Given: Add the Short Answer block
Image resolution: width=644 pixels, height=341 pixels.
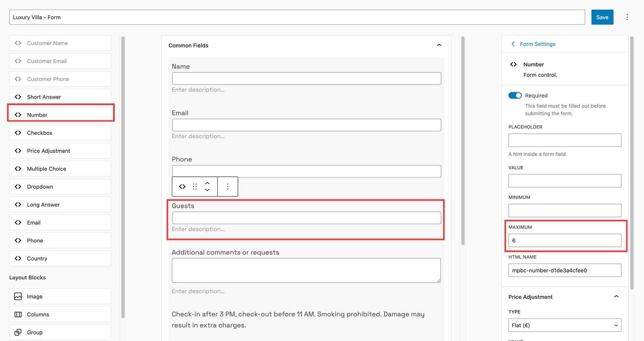Looking at the screenshot, I should (x=60, y=97).
